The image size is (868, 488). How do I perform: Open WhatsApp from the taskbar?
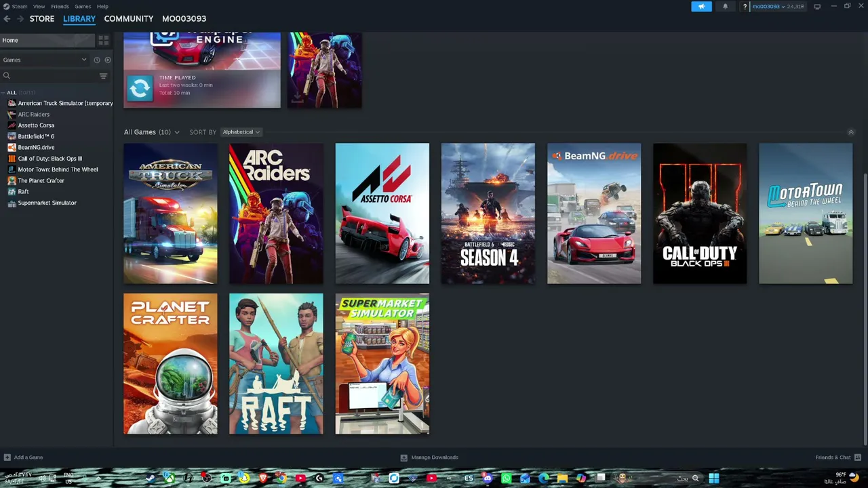pos(506,479)
